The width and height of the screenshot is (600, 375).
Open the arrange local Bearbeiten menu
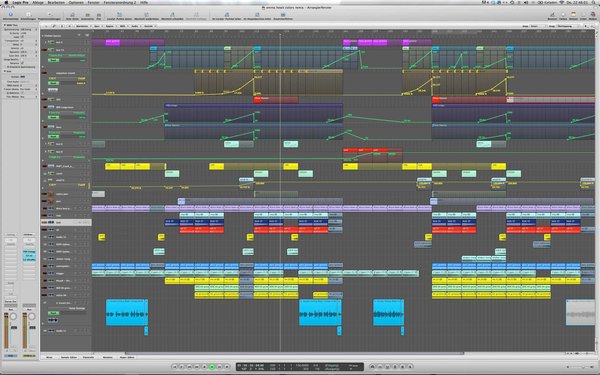pyautogui.click(x=82, y=26)
